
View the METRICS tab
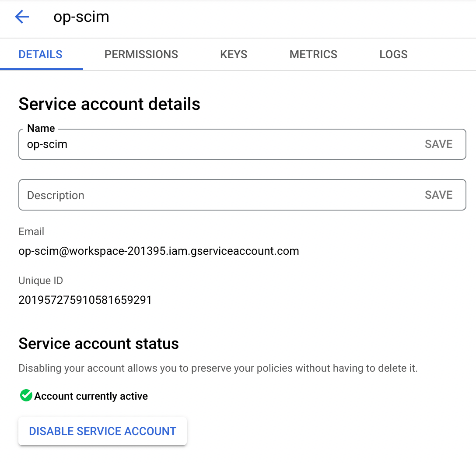tap(313, 54)
